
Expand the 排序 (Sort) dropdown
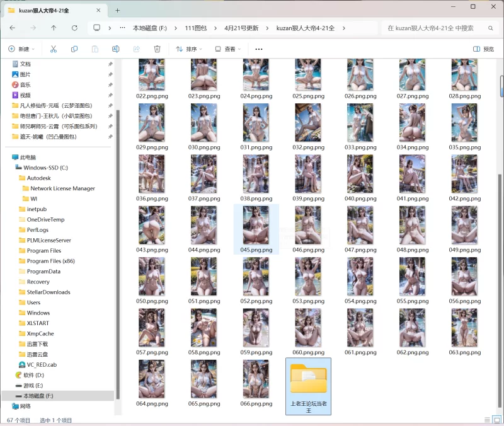[x=190, y=49]
